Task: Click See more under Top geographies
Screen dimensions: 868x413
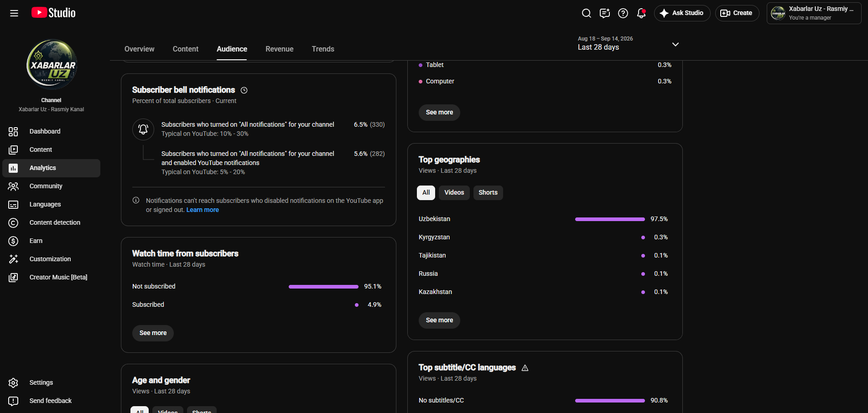Action: point(440,320)
